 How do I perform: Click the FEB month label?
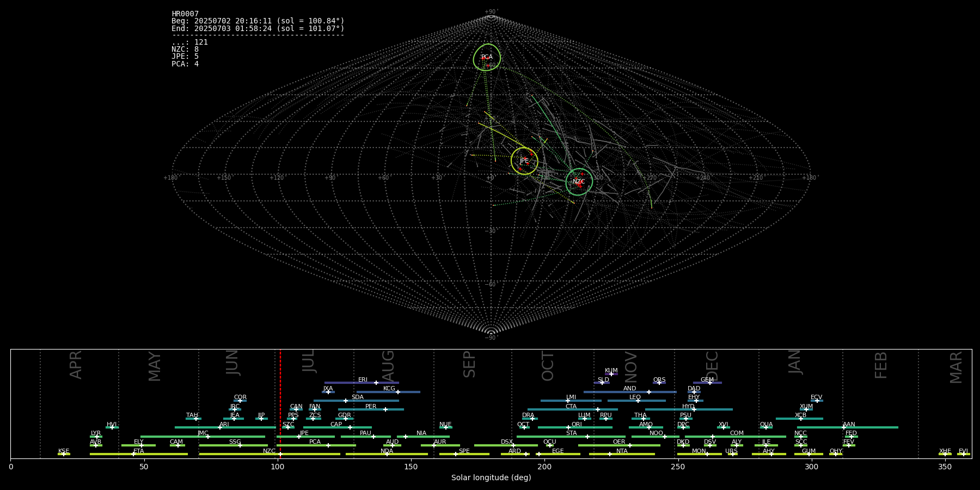coord(880,365)
